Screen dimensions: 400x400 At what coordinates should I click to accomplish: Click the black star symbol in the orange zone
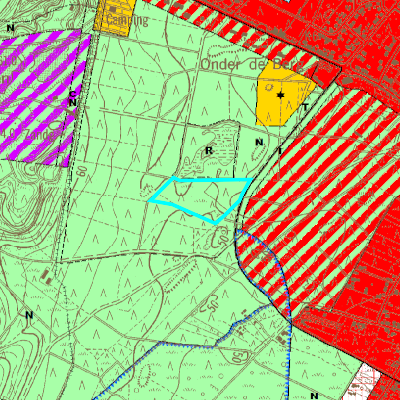281,95
